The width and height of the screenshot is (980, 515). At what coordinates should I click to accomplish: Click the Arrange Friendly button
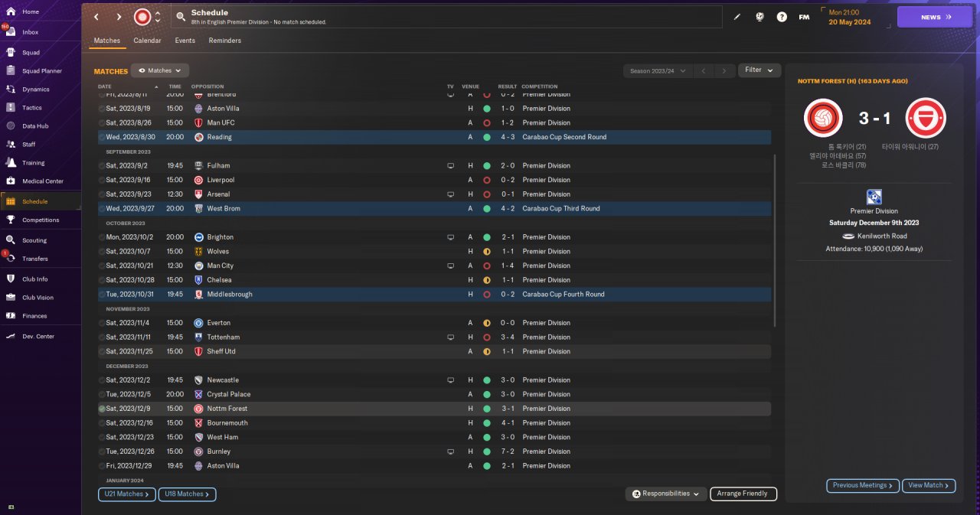[x=743, y=494]
